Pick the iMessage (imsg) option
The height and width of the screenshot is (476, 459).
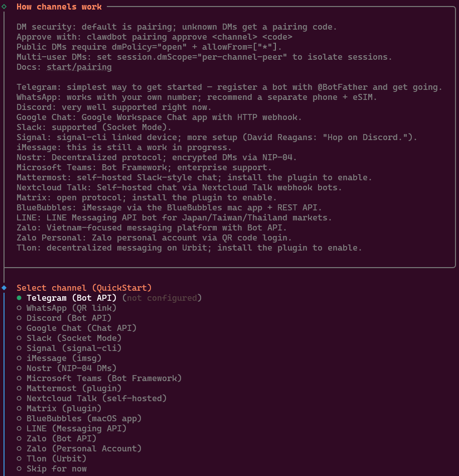pos(64,358)
